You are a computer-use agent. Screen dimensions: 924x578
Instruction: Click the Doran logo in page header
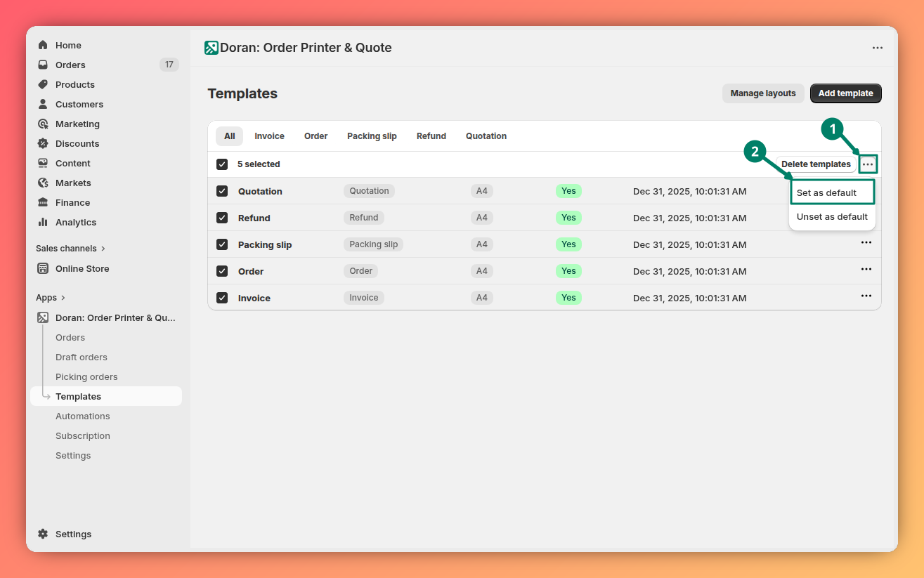click(x=211, y=48)
